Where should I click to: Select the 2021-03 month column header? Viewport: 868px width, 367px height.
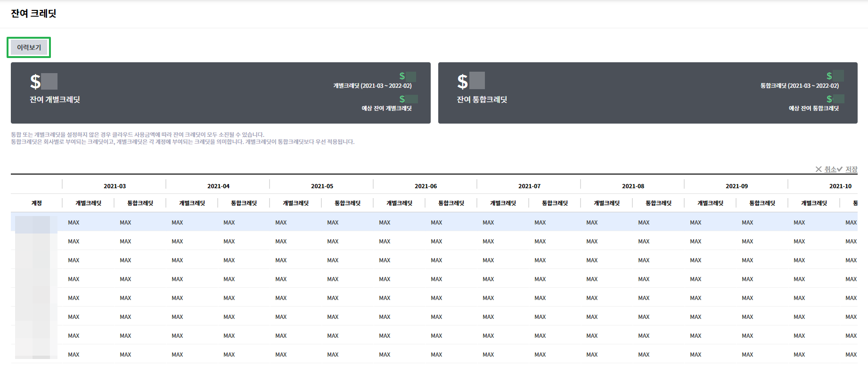[115, 186]
